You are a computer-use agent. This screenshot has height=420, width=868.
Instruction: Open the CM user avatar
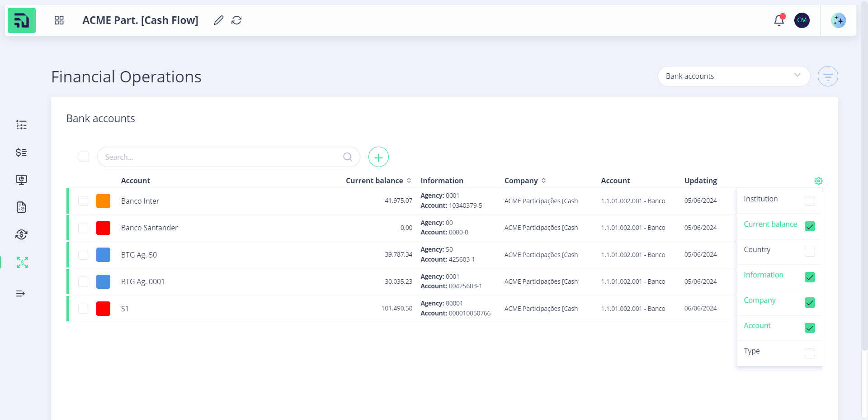coord(802,20)
